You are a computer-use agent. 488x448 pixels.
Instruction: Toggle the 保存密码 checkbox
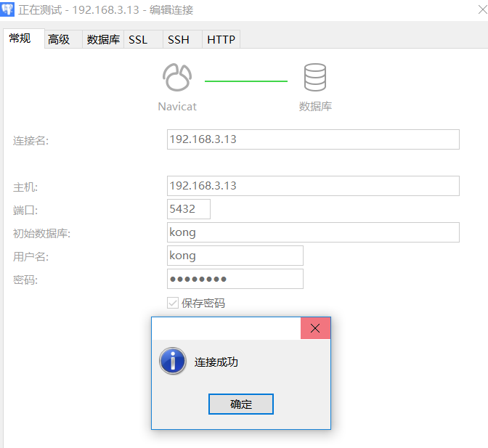(x=173, y=303)
